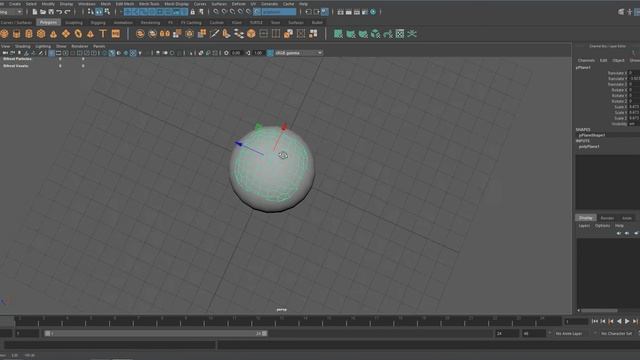
Task: Toggle select by component type mode
Action: 107,12
